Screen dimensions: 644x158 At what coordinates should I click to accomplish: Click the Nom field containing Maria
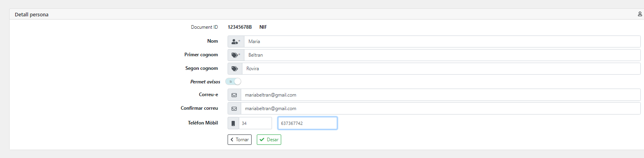pyautogui.click(x=442, y=41)
